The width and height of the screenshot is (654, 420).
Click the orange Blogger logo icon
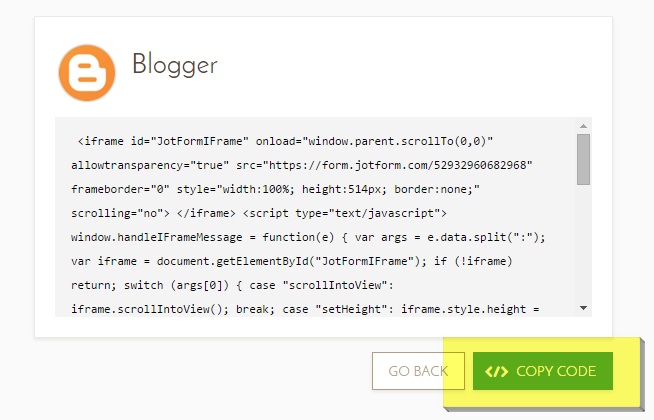(x=88, y=72)
